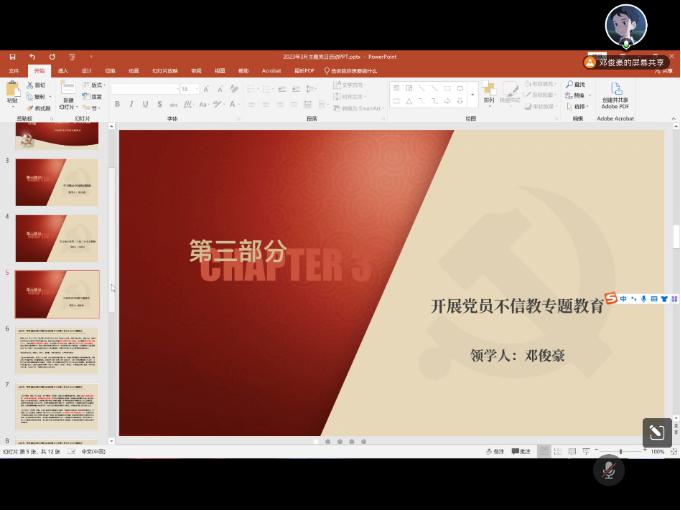Save the presentation from the quick access toolbar
The height and width of the screenshot is (511, 681).
[x=13, y=57]
